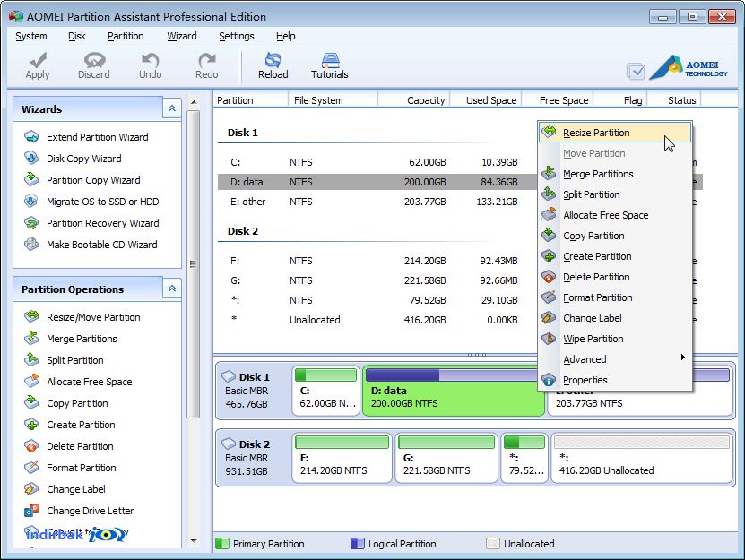Click the Free Space column header
The height and width of the screenshot is (560, 745).
[x=558, y=100]
